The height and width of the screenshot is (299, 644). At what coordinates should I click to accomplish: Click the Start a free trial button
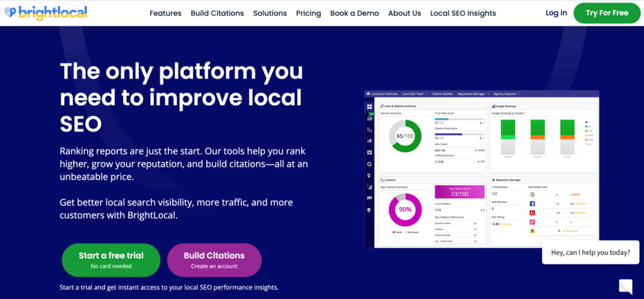point(111,261)
